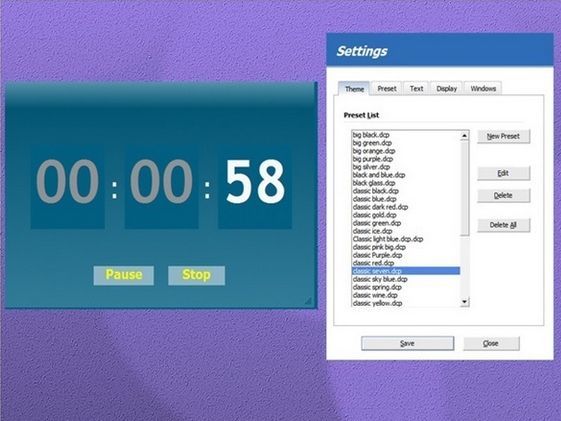
Task: Click the New Preset button
Action: coord(503,136)
